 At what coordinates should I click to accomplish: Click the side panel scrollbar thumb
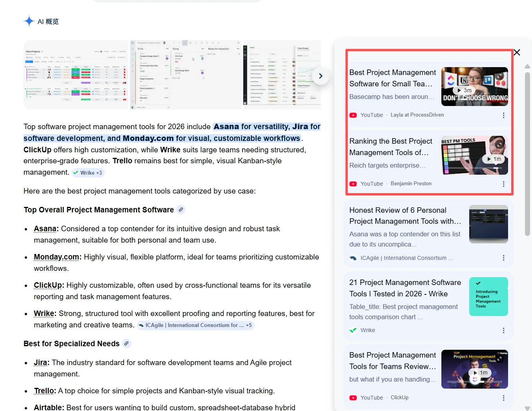click(x=527, y=154)
